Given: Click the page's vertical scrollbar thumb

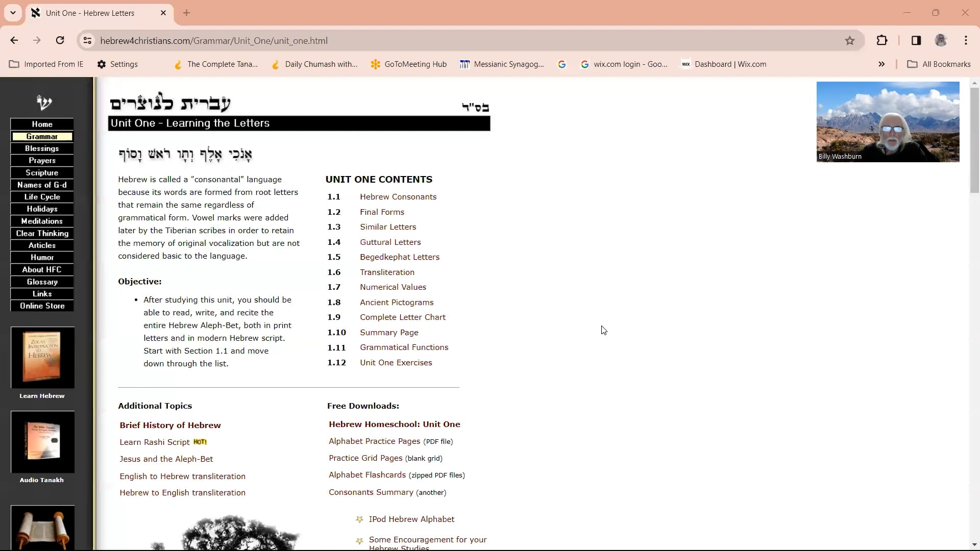Looking at the screenshot, I should coord(974,140).
